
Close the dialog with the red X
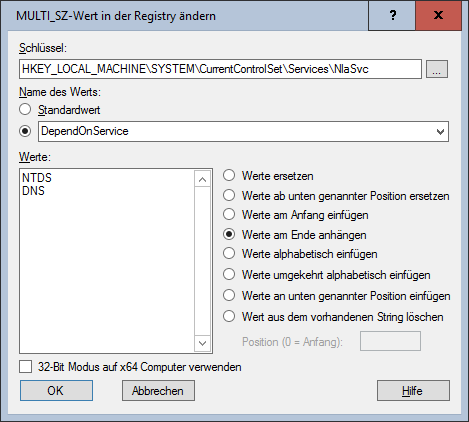click(438, 15)
